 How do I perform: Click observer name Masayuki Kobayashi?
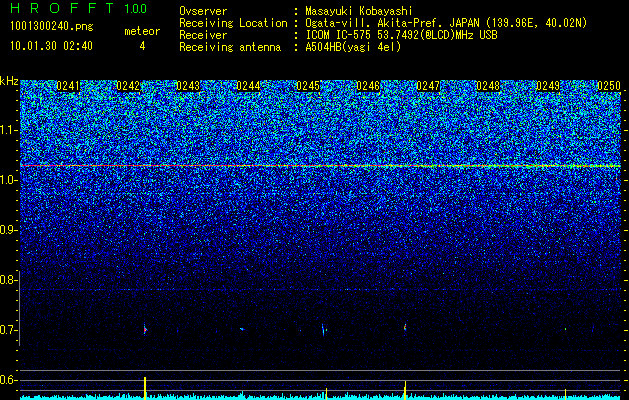[x=359, y=11]
